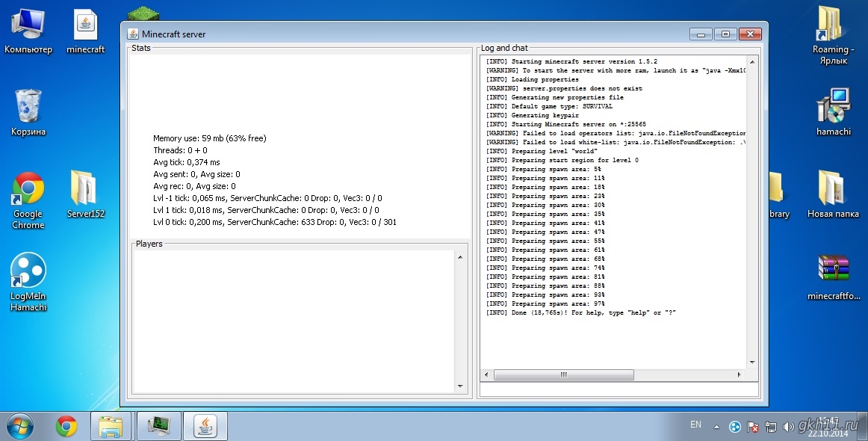Click the "Generating keypair" log line

click(x=532, y=115)
